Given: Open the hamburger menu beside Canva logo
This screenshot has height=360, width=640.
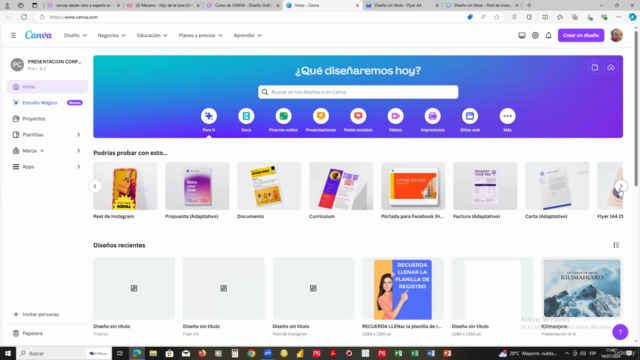Looking at the screenshot, I should [13, 36].
